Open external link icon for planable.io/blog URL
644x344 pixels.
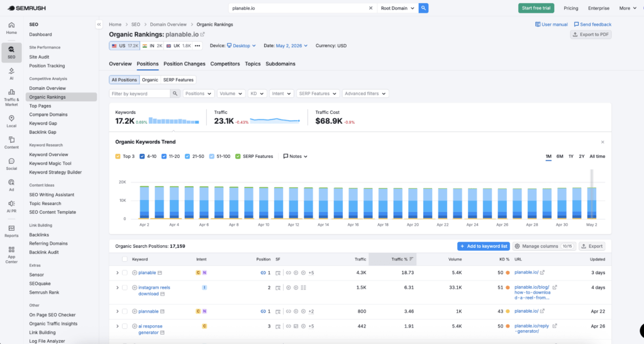point(555,287)
